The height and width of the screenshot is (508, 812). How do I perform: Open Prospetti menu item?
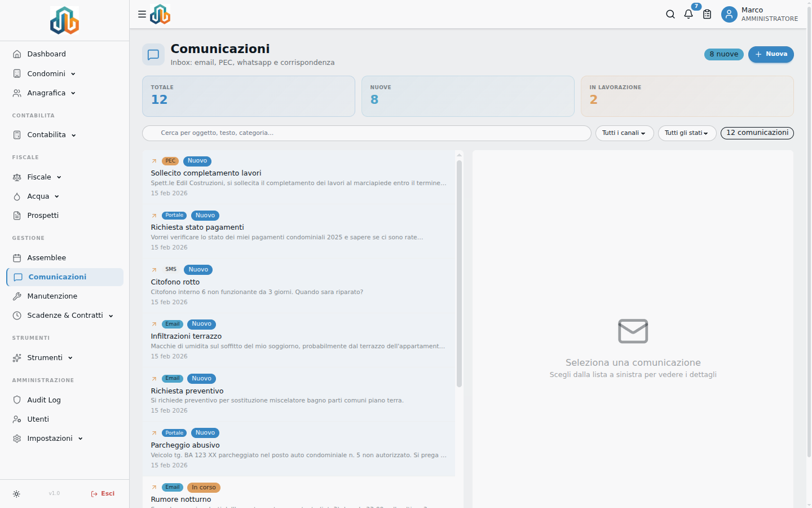(65, 216)
